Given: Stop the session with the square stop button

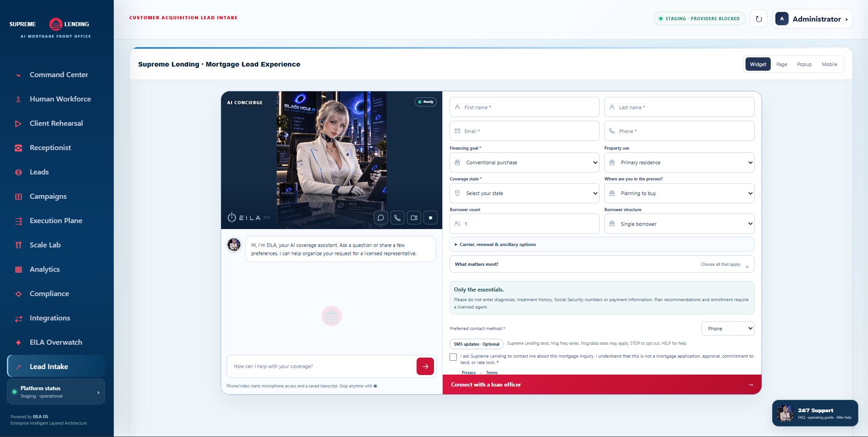Looking at the screenshot, I should (430, 218).
